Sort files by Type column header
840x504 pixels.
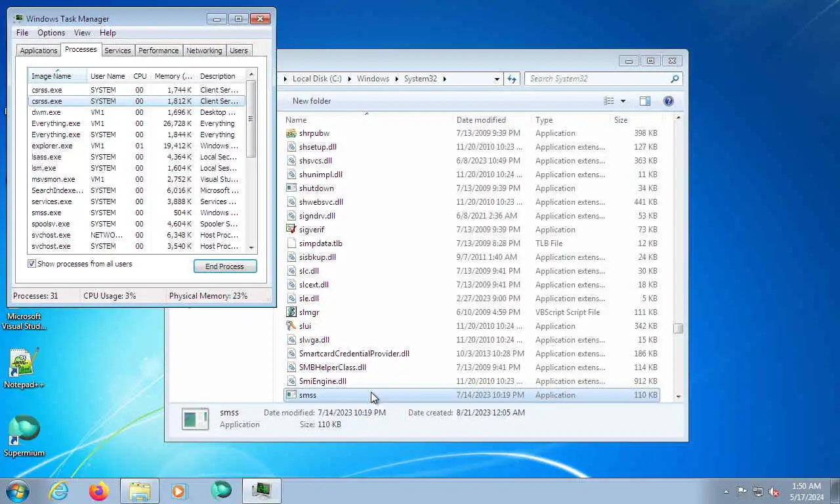tap(570, 120)
